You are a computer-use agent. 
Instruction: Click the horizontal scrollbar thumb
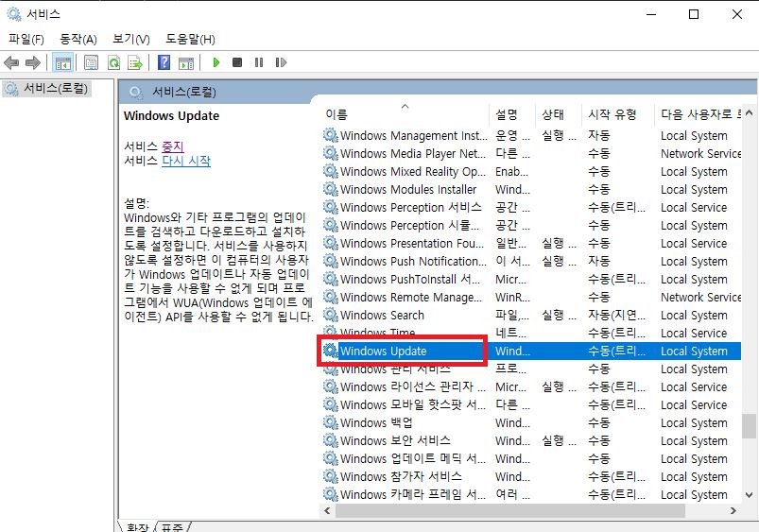pos(510,510)
